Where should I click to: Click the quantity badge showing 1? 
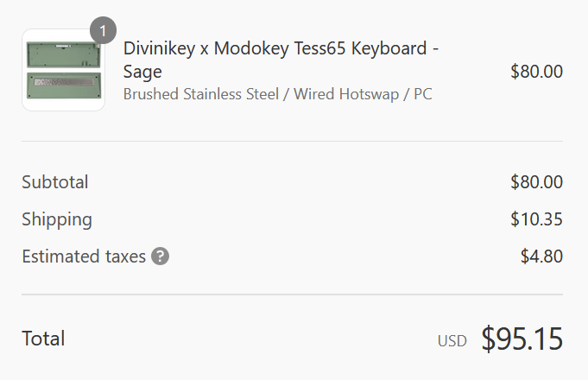(x=103, y=30)
